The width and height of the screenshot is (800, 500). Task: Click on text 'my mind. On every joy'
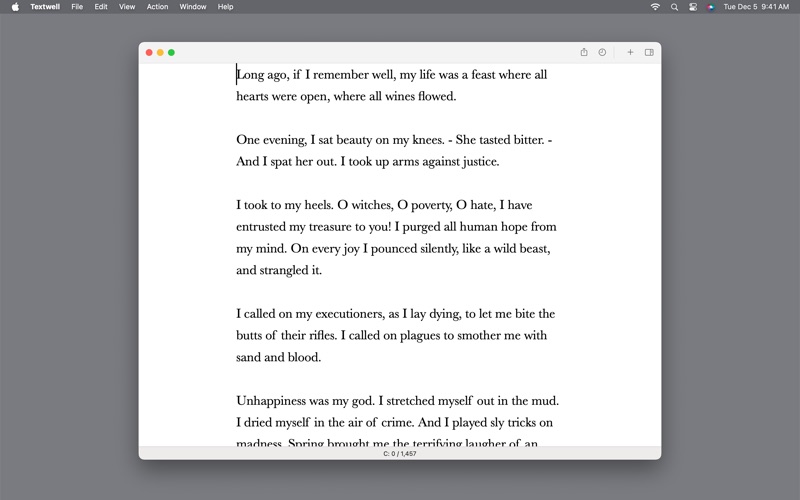(x=297, y=248)
